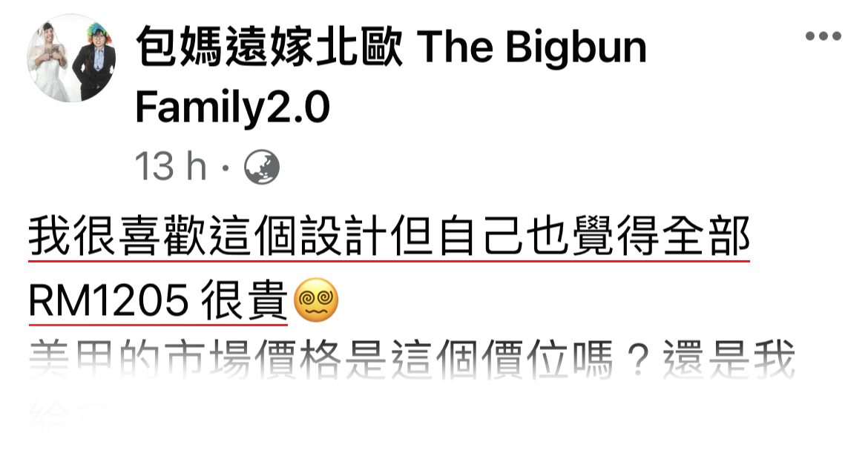Click the dot separator beside the timestamp
The image size is (868, 453).
tap(226, 168)
